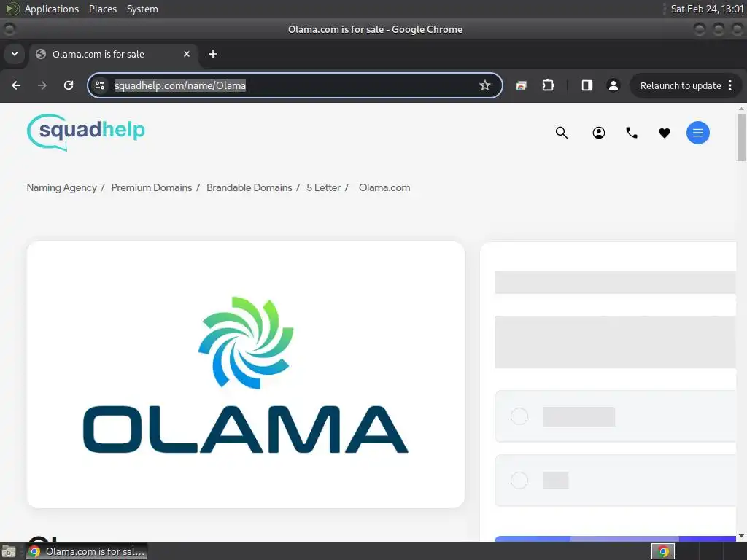Image resolution: width=747 pixels, height=560 pixels.
Task: Select the Olama.com is for sale tab
Action: coord(114,54)
